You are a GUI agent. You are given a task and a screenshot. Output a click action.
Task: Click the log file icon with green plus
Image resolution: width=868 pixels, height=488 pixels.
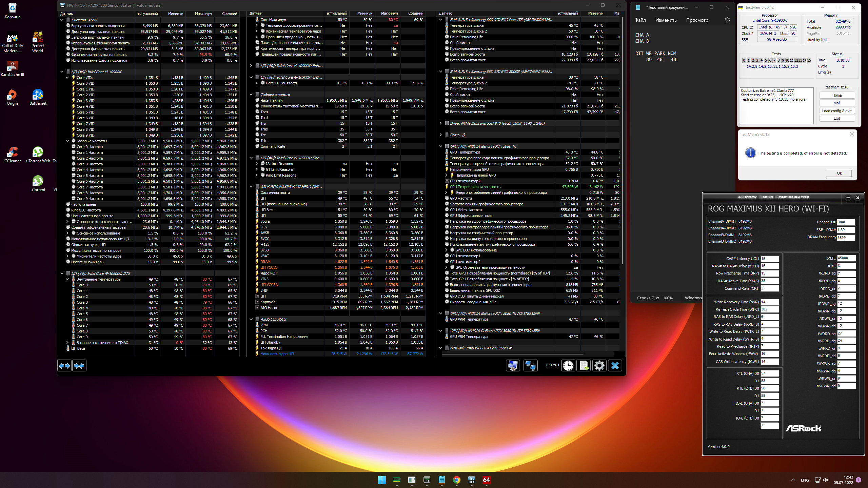pos(584,366)
